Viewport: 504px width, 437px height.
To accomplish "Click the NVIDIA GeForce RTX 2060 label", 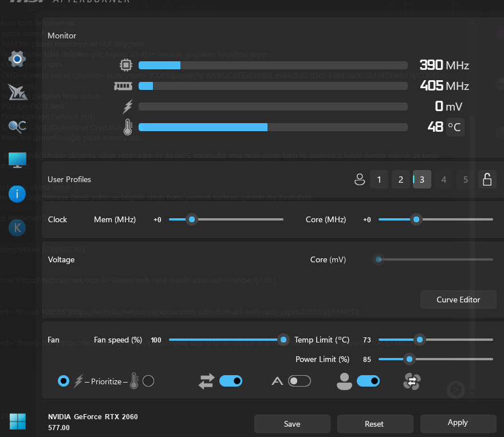I will click(93, 417).
